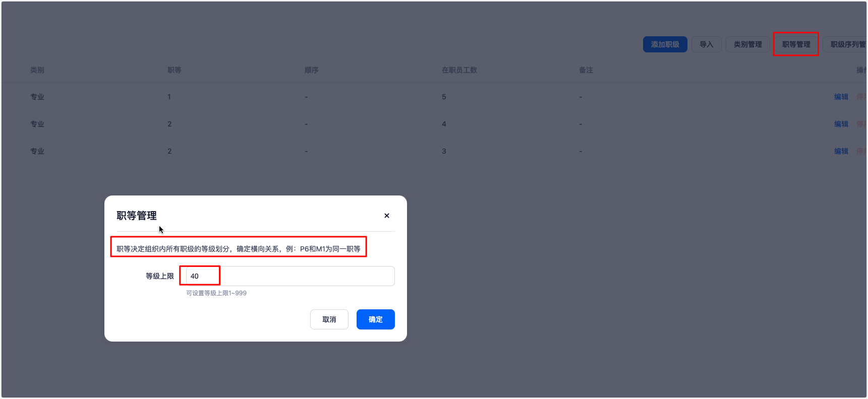
Task: Click 编辑 for row with 4 employees
Action: tap(841, 124)
